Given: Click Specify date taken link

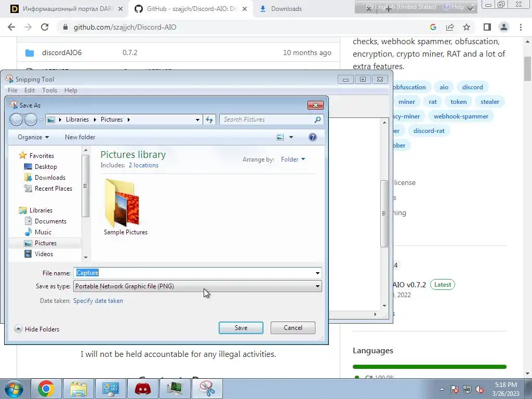Looking at the screenshot, I should pyautogui.click(x=98, y=301).
